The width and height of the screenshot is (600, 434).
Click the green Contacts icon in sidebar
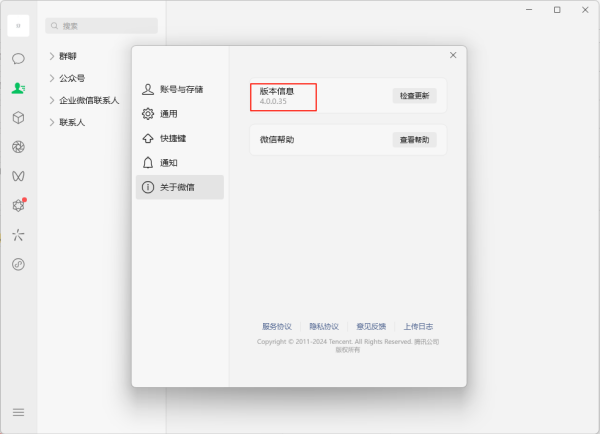tap(18, 88)
